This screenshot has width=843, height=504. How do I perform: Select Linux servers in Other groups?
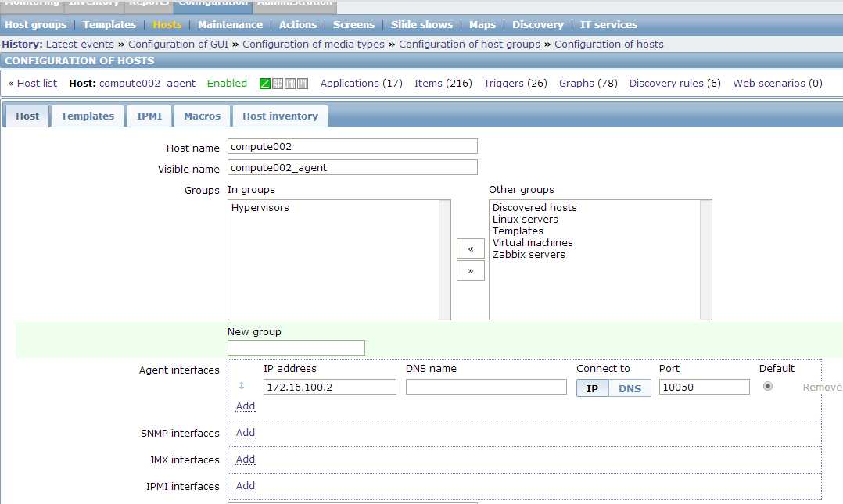point(526,220)
